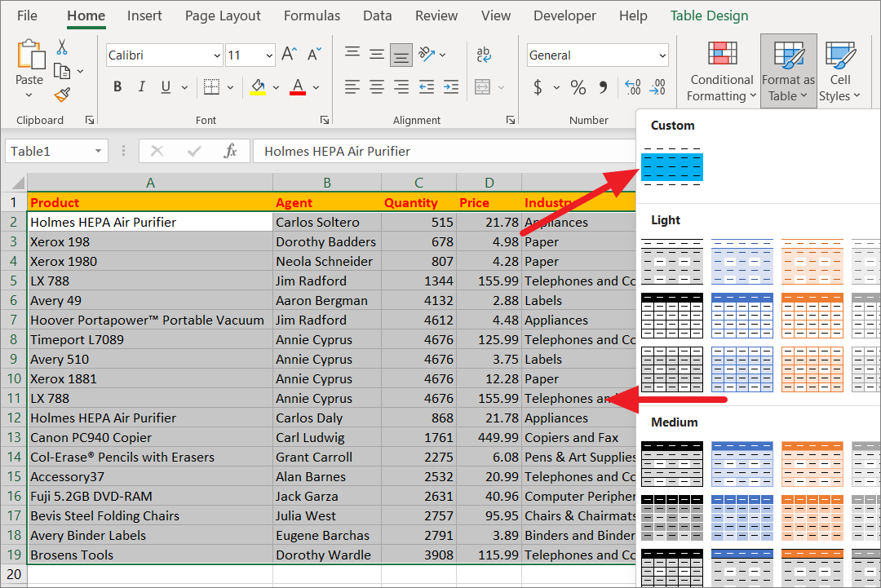Apply yellow fill color
881x588 pixels.
258,87
